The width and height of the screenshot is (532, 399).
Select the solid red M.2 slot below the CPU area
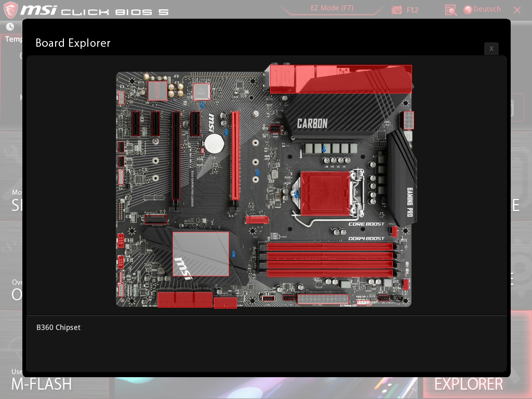point(257,220)
